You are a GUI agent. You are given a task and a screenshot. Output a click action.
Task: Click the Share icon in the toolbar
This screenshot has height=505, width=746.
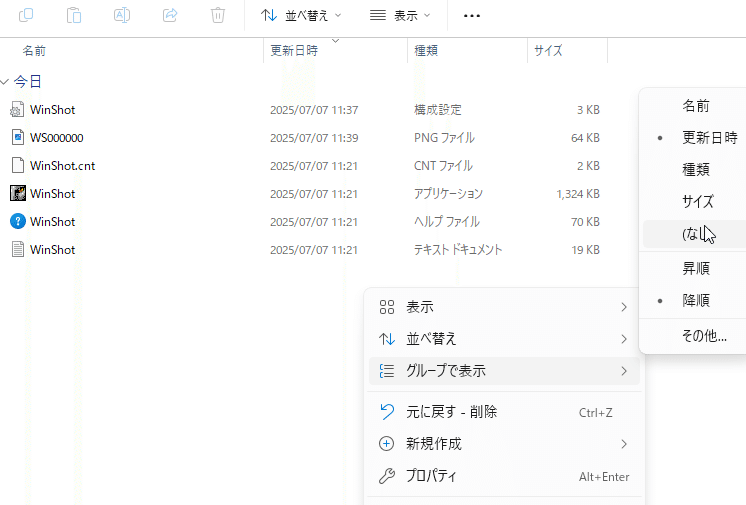(170, 15)
